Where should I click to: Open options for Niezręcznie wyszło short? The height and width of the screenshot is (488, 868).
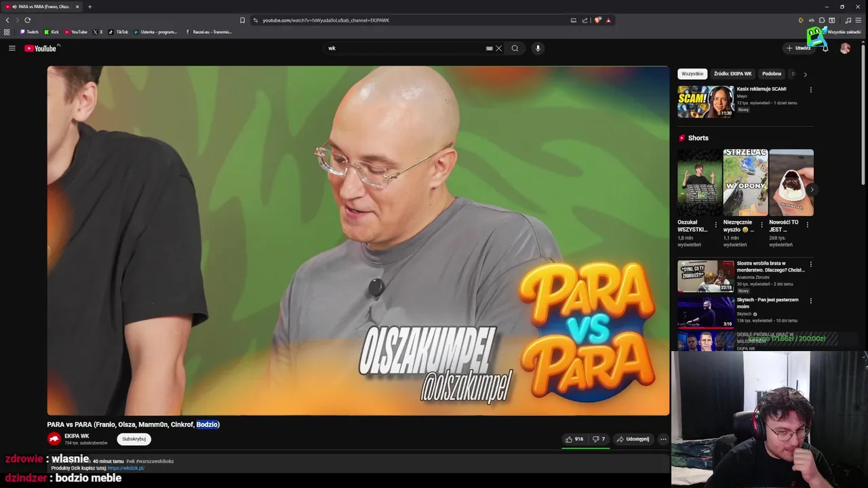click(762, 224)
